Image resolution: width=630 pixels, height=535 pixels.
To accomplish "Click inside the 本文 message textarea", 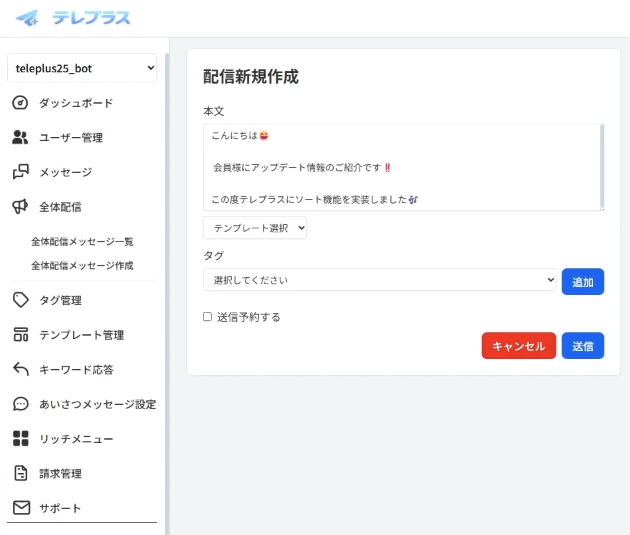I will (x=402, y=167).
